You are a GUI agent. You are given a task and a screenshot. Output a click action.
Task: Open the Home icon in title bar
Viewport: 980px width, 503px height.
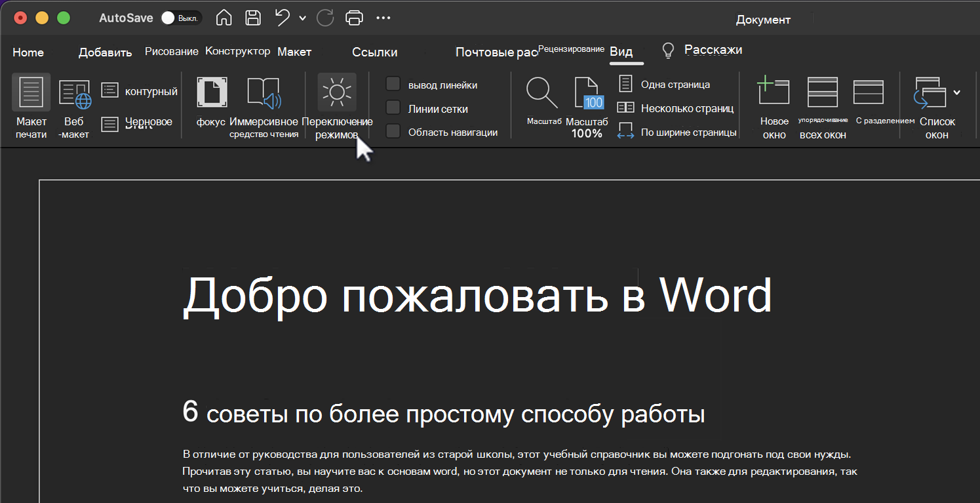(224, 18)
